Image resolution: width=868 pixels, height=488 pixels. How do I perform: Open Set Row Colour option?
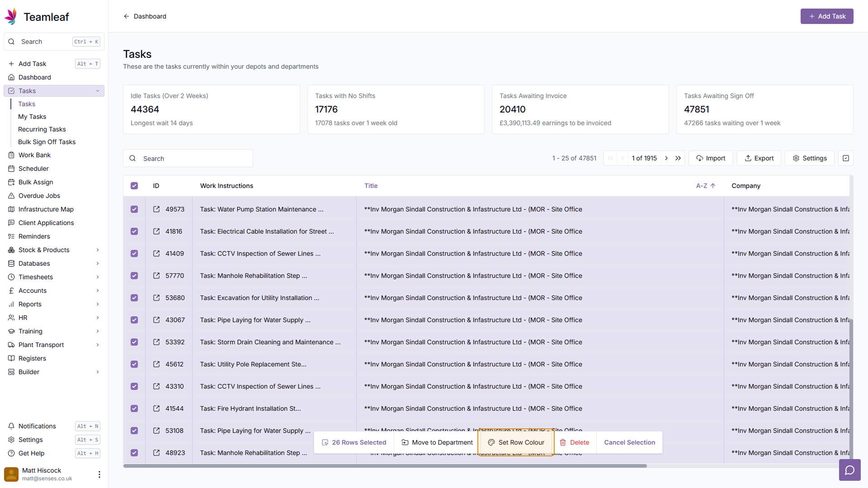(x=516, y=442)
